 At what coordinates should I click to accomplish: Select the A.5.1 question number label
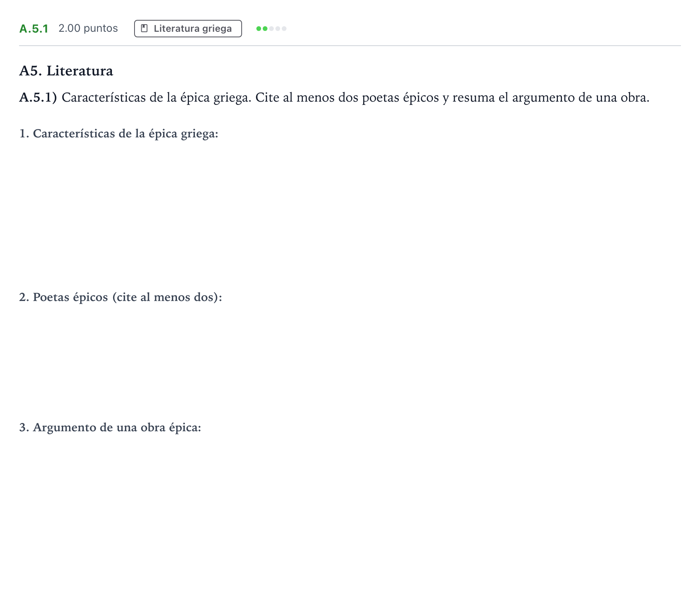click(34, 29)
